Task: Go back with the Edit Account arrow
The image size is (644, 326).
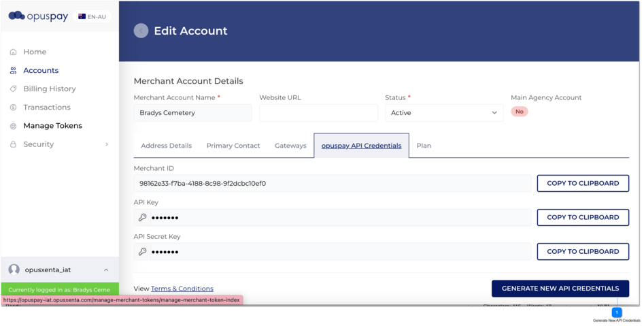Action: 141,31
